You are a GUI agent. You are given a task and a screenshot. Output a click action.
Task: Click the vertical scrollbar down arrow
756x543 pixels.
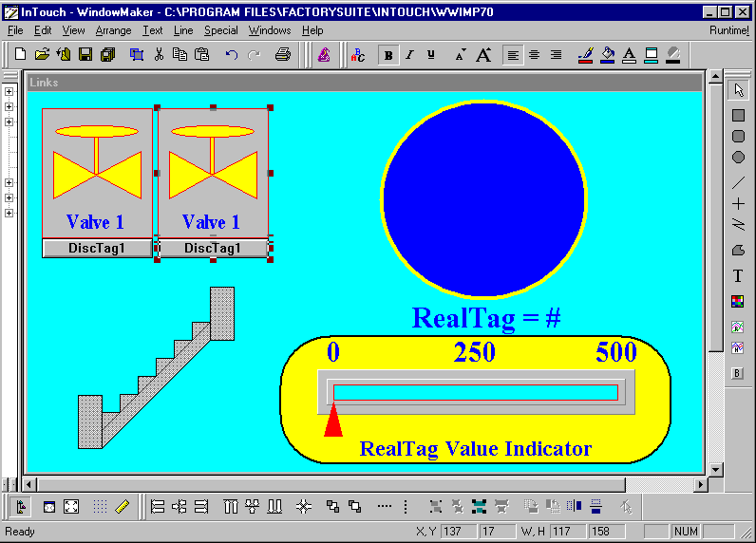715,469
